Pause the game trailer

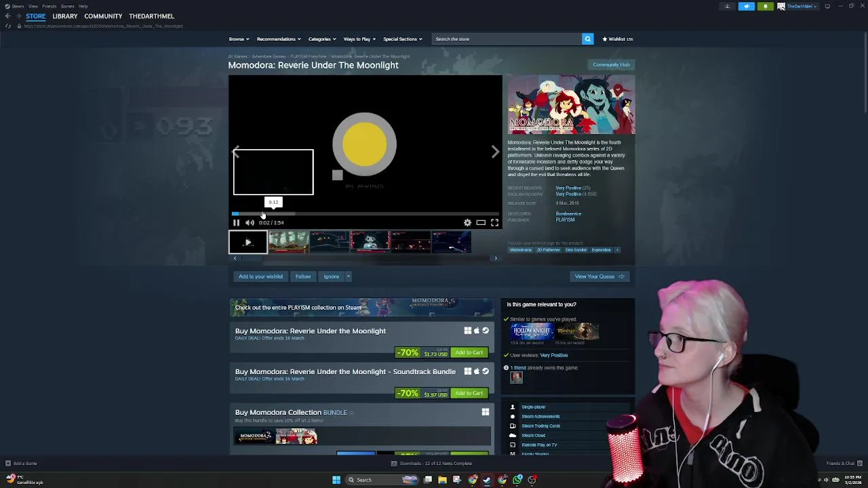(236, 222)
